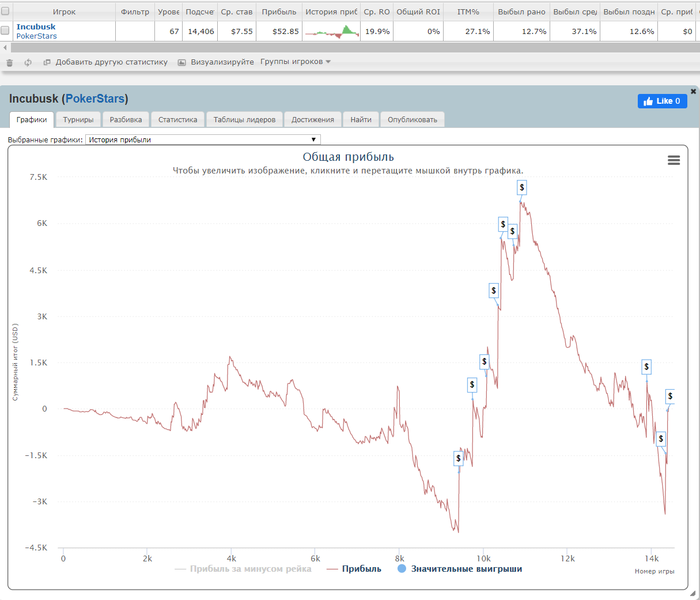Switch to the Графики tab
Image resolution: width=700 pixels, height=600 pixels.
31,120
